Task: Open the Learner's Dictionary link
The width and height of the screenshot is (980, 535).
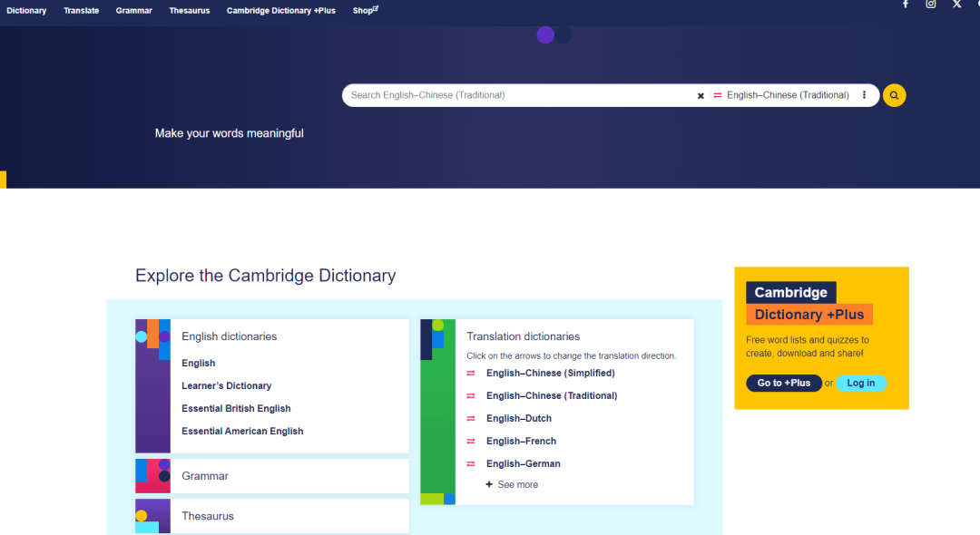Action: click(226, 385)
